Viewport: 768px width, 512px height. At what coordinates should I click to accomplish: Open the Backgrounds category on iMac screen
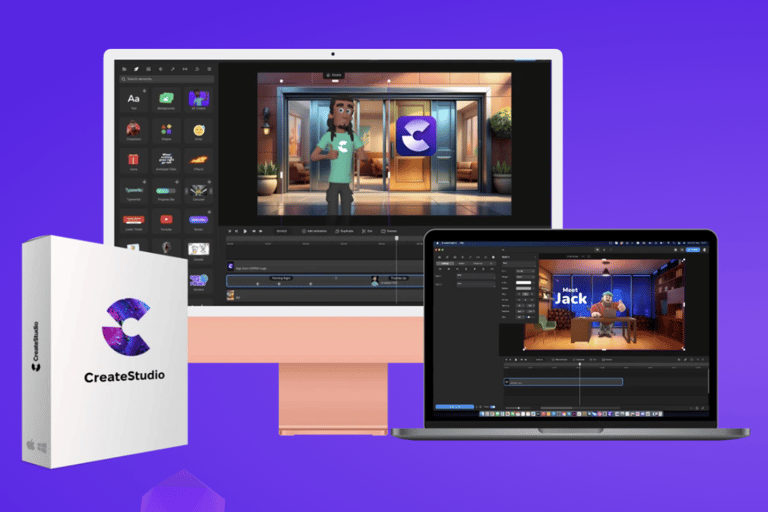point(166,100)
